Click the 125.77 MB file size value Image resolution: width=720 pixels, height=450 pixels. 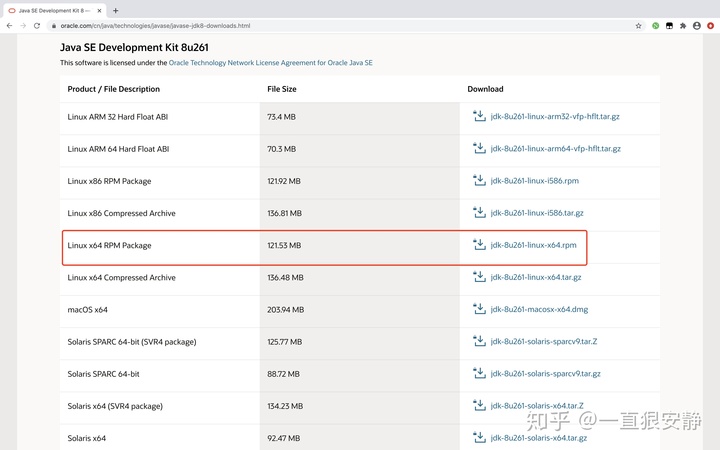click(285, 342)
